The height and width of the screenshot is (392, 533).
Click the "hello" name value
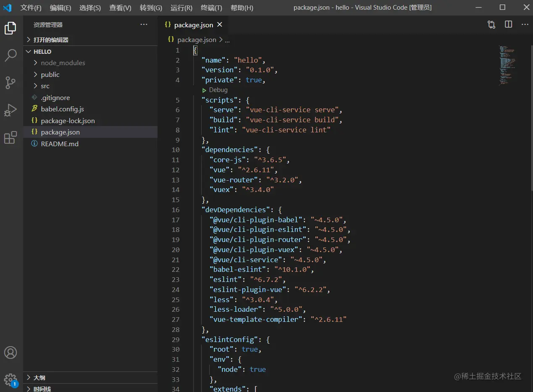[x=248, y=60]
